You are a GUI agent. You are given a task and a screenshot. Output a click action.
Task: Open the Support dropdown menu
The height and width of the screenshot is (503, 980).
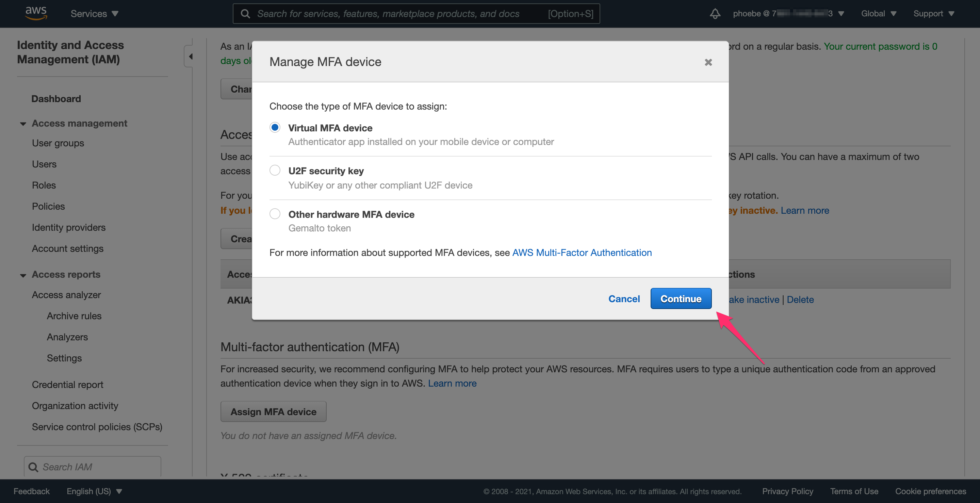pos(934,14)
